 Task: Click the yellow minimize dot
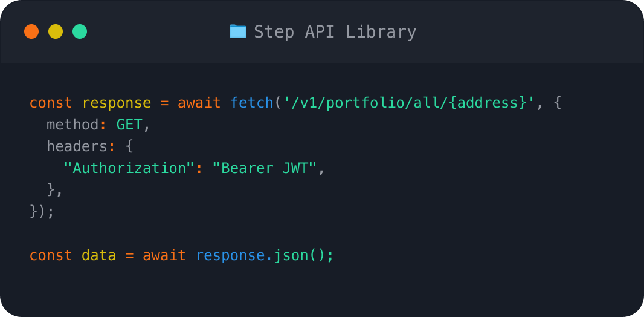(56, 31)
